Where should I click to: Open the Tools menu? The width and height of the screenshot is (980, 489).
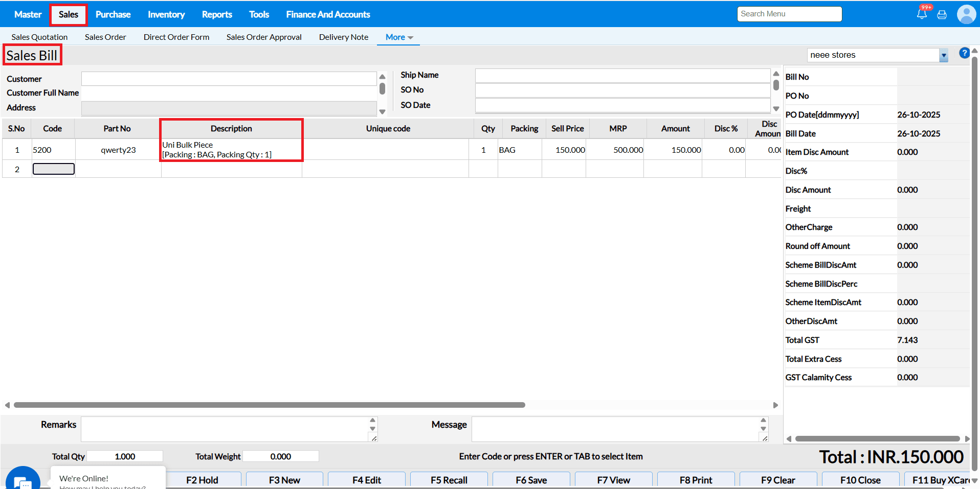[259, 14]
